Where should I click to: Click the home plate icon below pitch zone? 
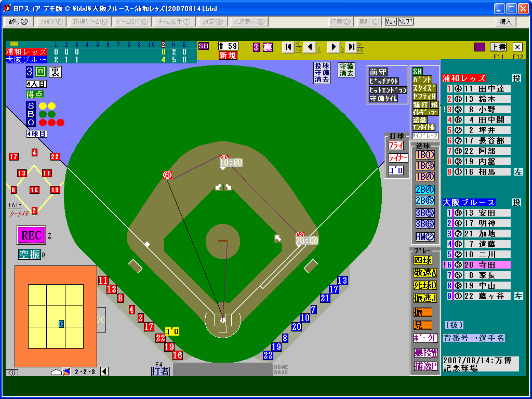pyautogui.click(x=56, y=372)
